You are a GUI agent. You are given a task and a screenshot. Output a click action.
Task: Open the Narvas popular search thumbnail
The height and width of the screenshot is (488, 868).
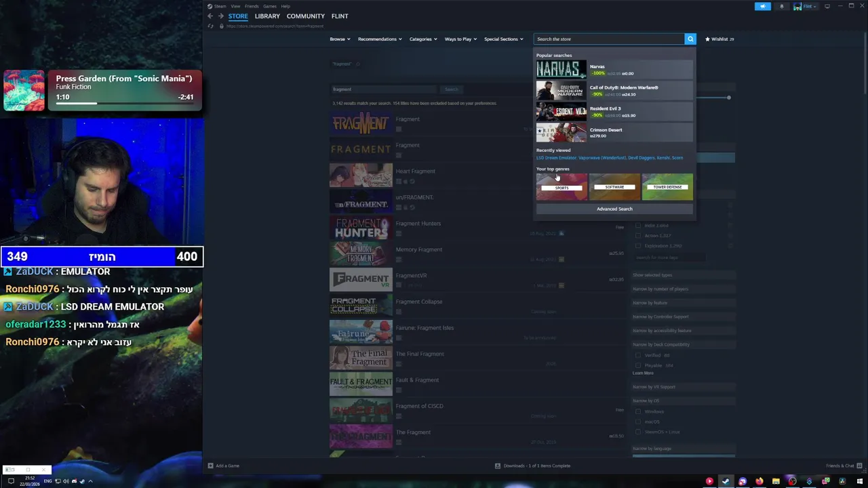click(561, 69)
